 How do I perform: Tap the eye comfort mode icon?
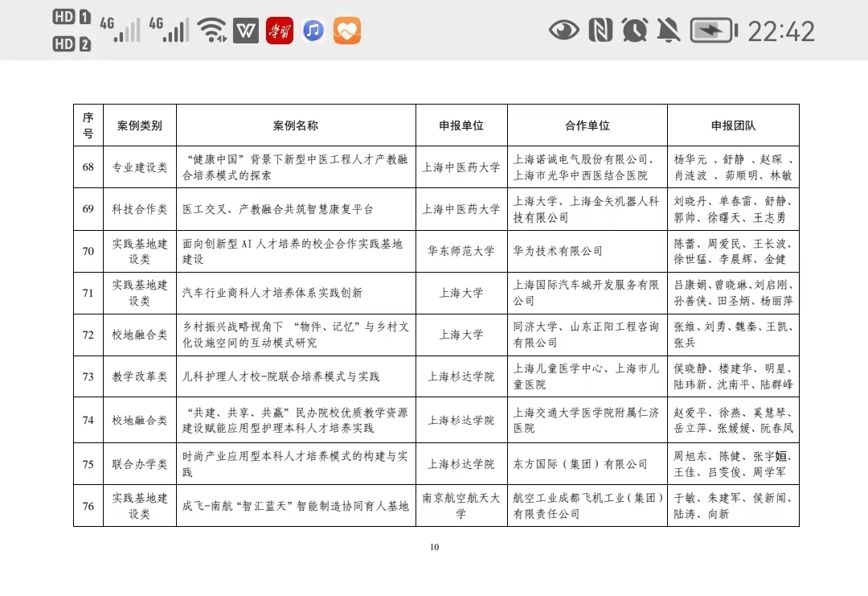click(563, 31)
